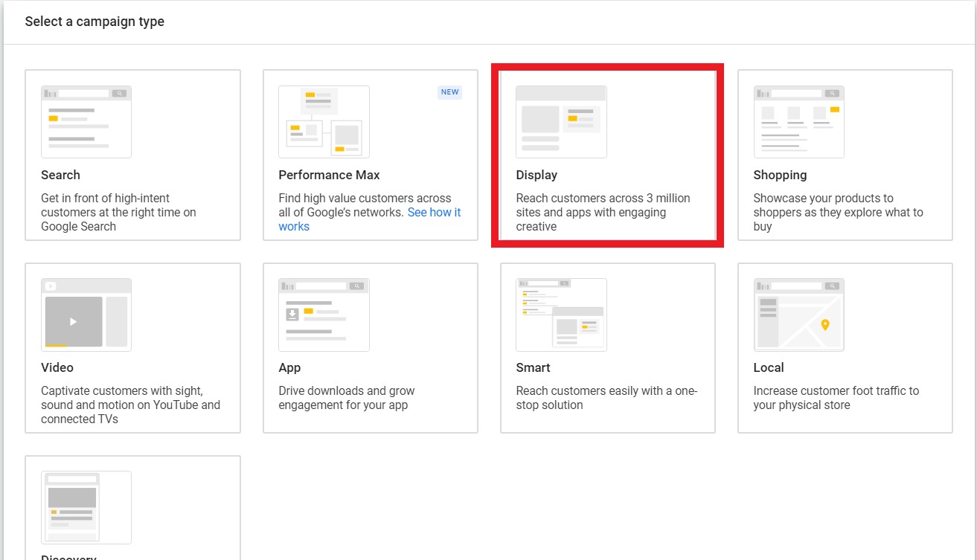The height and width of the screenshot is (560, 977).
Task: Open the See how it works link
Action: pos(435,212)
